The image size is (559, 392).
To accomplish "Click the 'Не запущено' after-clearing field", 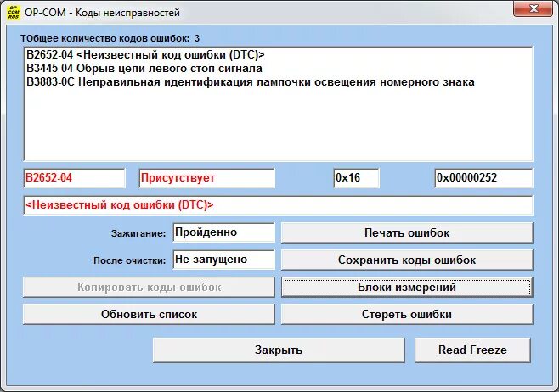I will pyautogui.click(x=223, y=260).
